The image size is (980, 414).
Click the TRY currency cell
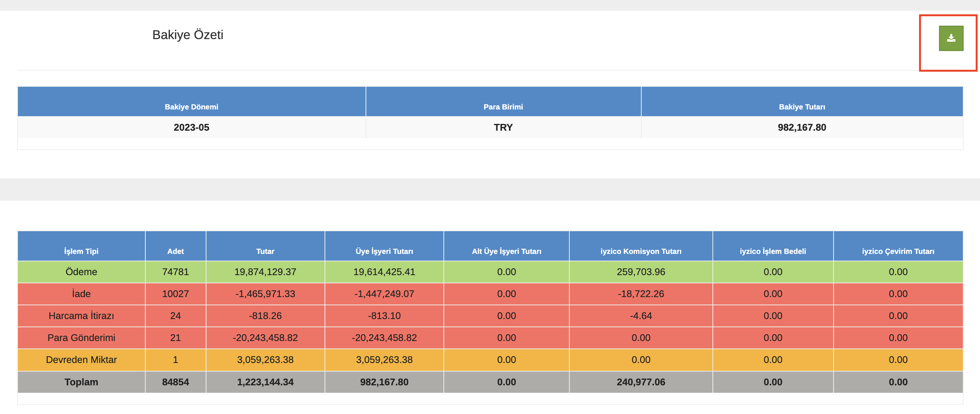point(503,127)
